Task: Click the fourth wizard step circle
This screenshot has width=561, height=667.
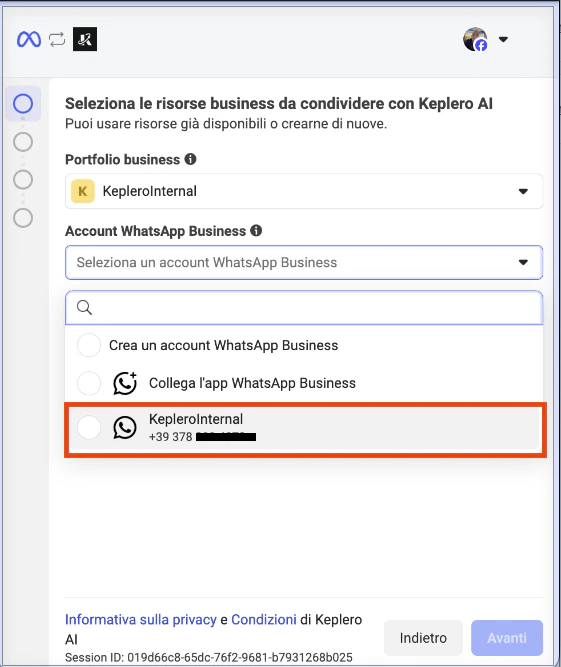Action: point(23,218)
